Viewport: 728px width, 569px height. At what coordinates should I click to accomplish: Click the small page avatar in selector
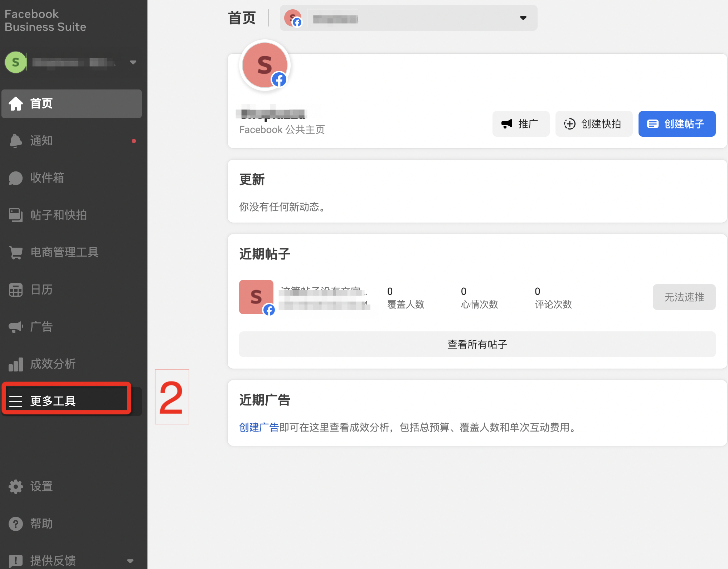[293, 18]
